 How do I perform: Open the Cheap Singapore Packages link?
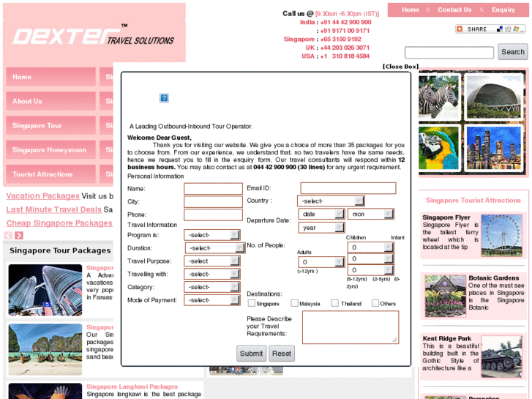tap(59, 223)
